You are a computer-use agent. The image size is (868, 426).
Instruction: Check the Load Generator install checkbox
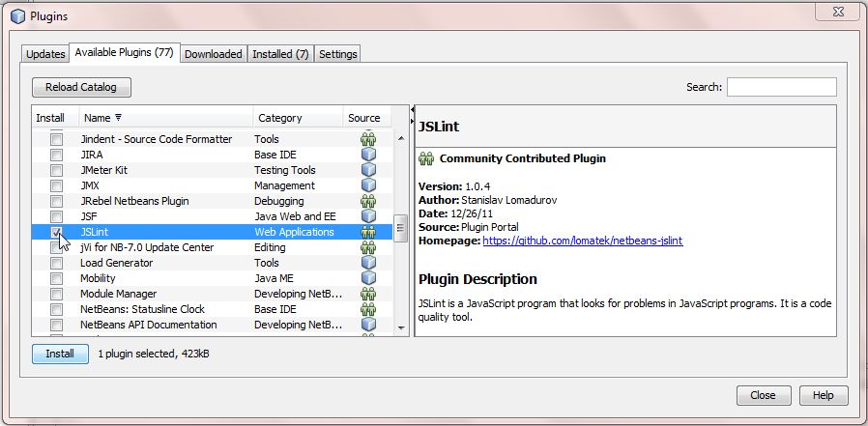pyautogui.click(x=56, y=264)
